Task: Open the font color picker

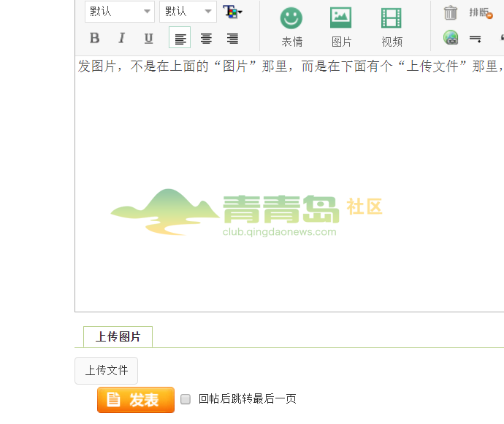Action: pos(232,12)
